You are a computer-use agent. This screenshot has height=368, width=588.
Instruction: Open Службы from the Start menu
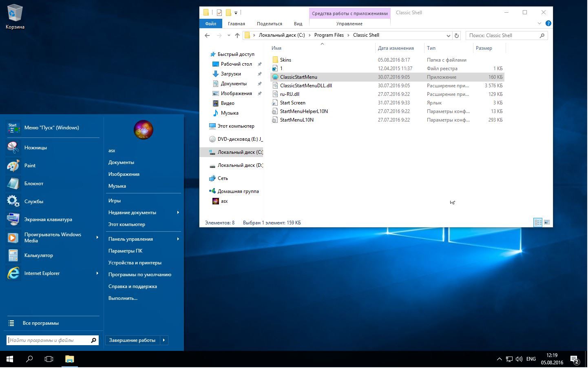pos(52,202)
